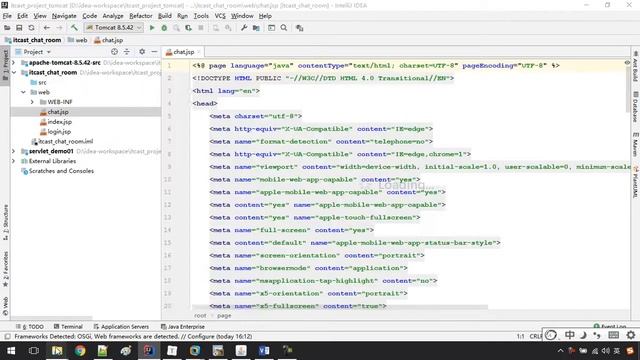Collapse the itcast_chat_room module
Image resolution: width=640 pixels, height=360 pixels.
coord(13,72)
